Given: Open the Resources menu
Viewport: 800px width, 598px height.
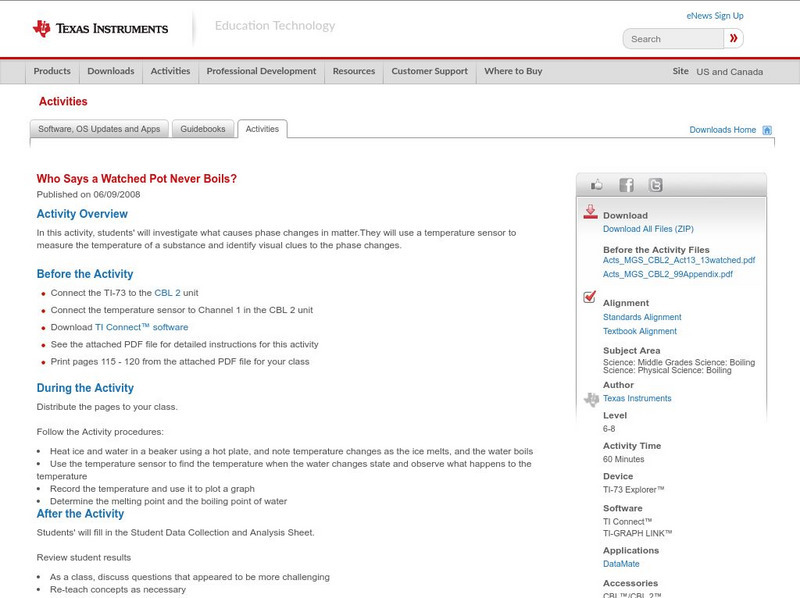Looking at the screenshot, I should point(354,71).
